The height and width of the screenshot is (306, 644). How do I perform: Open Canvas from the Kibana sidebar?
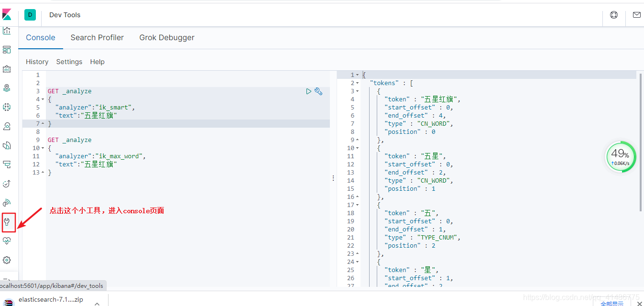click(x=7, y=69)
